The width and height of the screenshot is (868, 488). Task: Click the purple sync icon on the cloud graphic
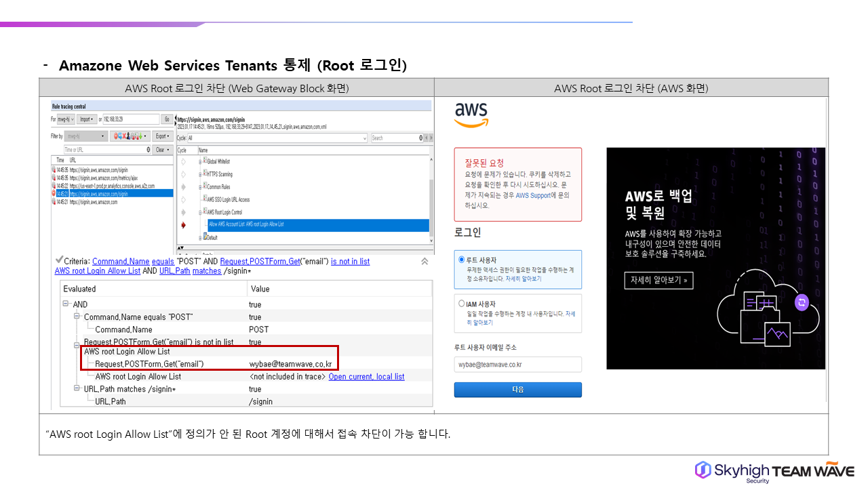tap(802, 302)
